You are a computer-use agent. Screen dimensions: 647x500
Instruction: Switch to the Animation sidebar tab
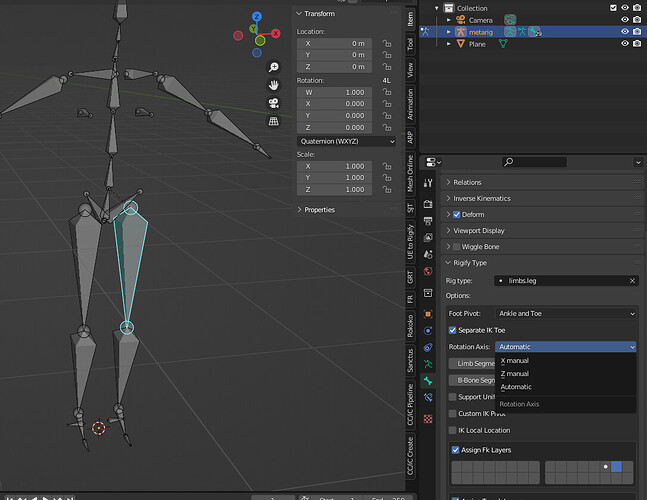(x=410, y=104)
